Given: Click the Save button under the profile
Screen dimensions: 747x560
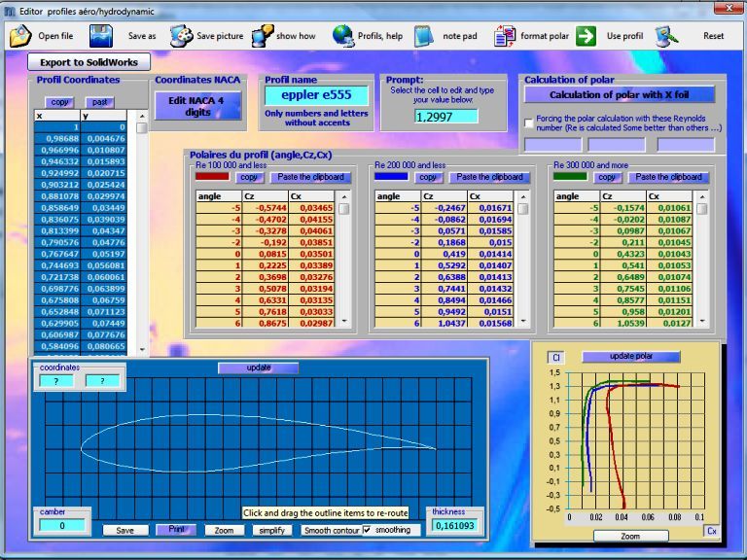Looking at the screenshot, I should (x=125, y=530).
